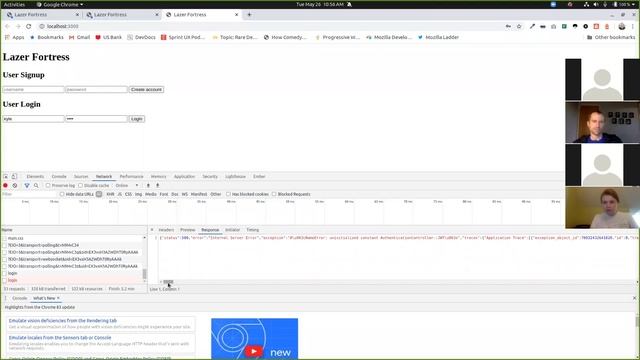Open the Preview tab of request

(187, 230)
